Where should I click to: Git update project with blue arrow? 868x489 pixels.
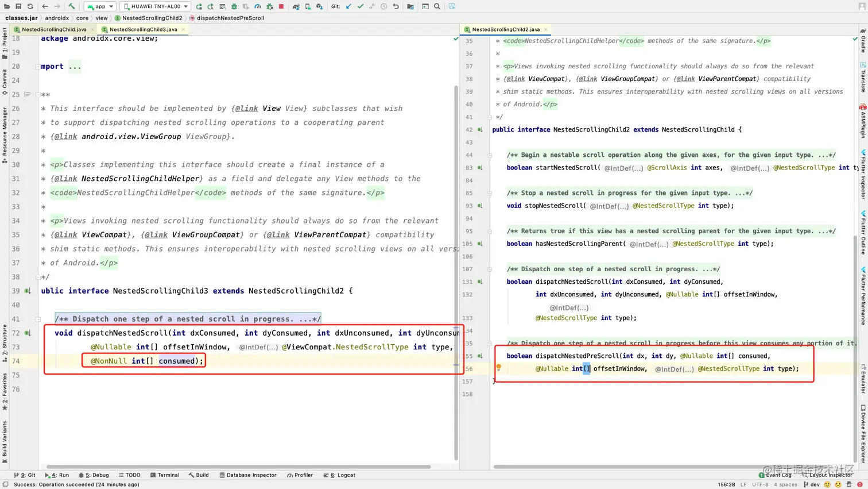348,6
